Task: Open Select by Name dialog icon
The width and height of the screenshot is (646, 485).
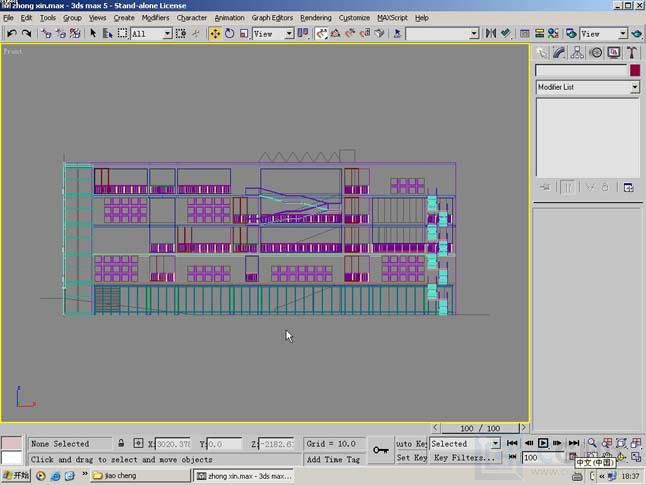Action: [x=108, y=33]
